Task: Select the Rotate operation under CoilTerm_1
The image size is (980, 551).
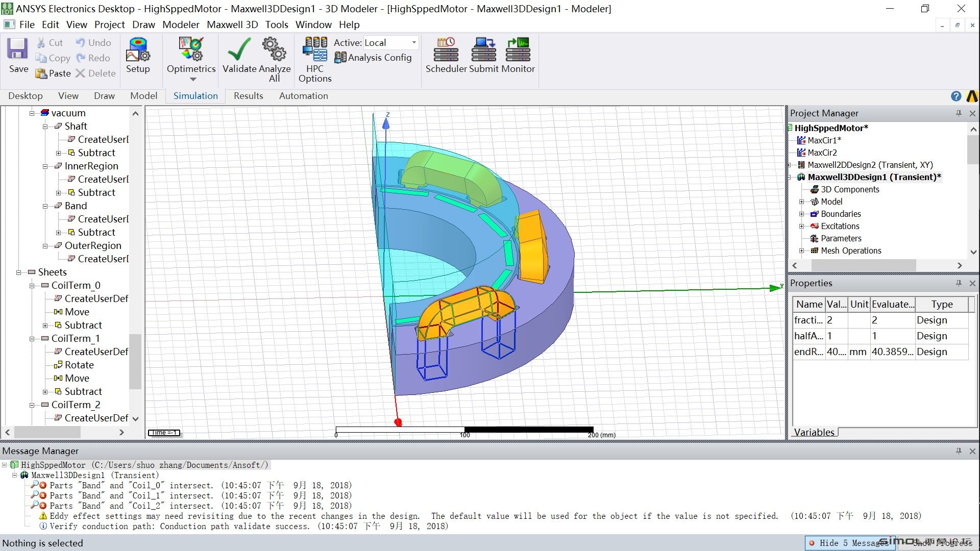Action: point(79,365)
